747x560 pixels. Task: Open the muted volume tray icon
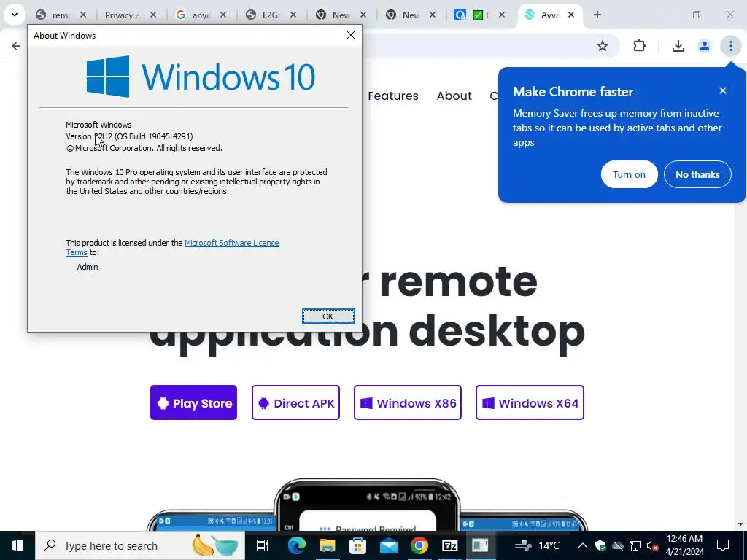(x=652, y=545)
